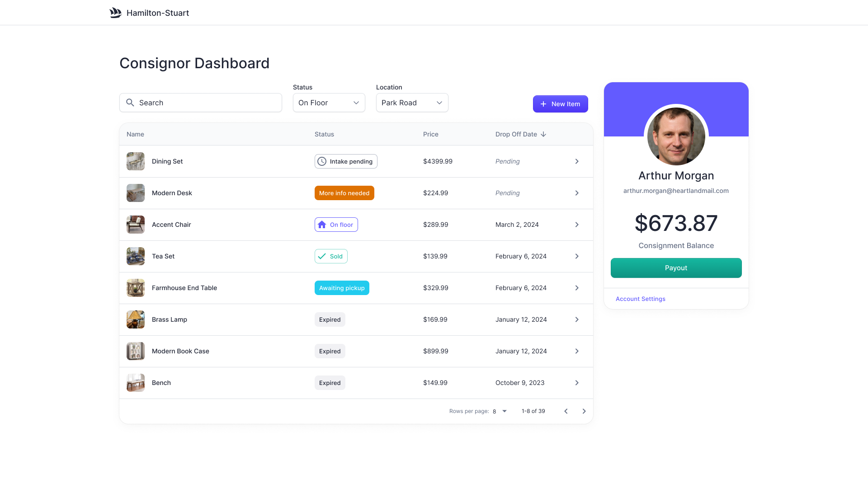Screen dimensions: 868x488
Task: Open the Status filter dropdown
Action: click(x=329, y=103)
